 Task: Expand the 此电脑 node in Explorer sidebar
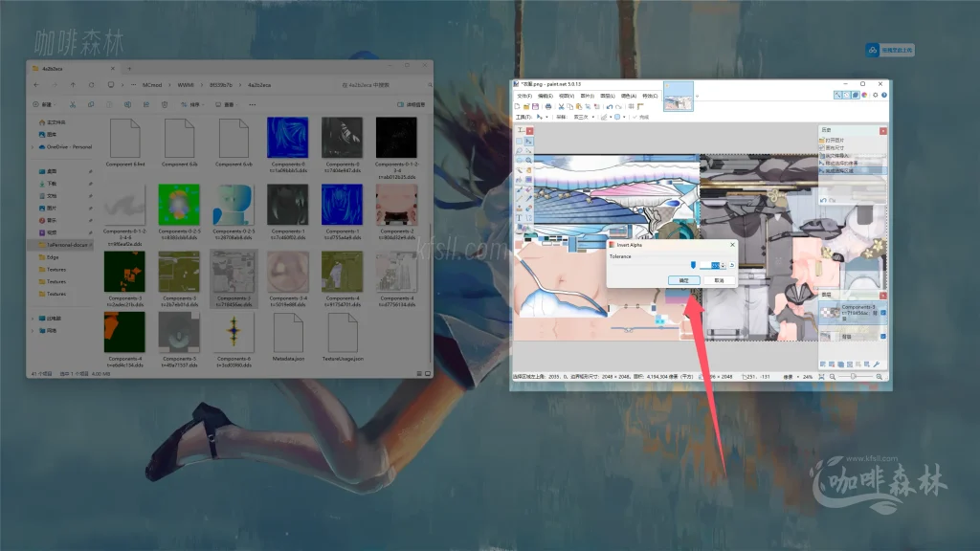(x=33, y=318)
